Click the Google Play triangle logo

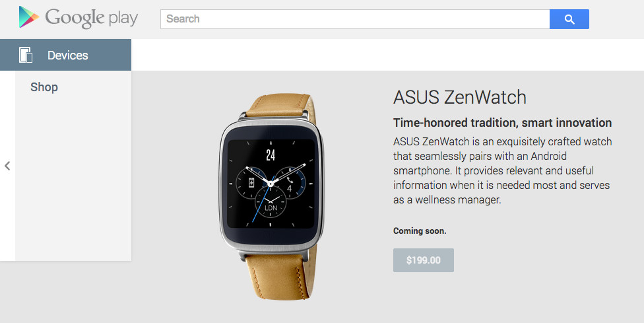[x=29, y=17]
